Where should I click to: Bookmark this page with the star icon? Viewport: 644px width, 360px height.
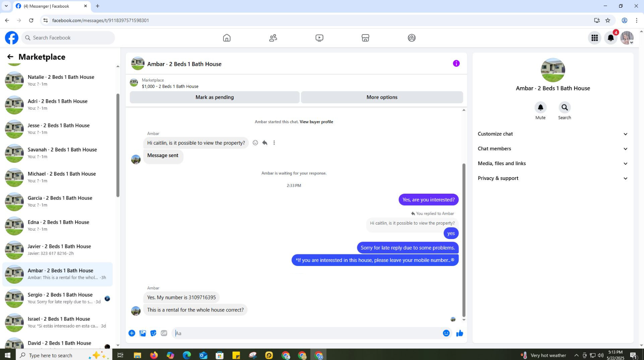pyautogui.click(x=608, y=20)
